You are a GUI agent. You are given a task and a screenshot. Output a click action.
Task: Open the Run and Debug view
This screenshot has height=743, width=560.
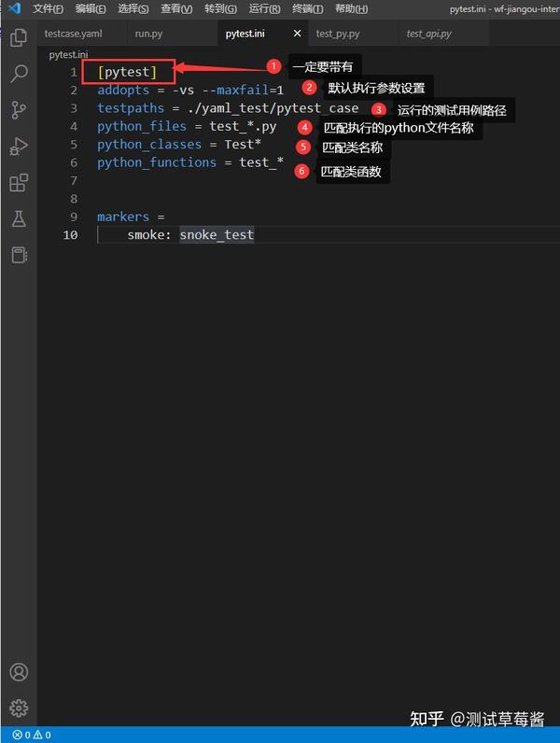19,146
